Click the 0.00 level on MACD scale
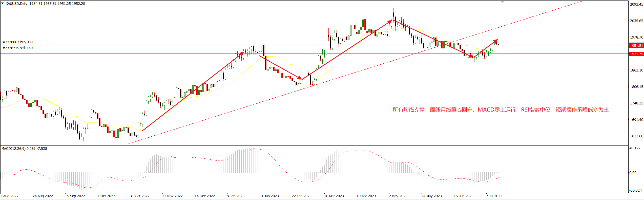 633,173
